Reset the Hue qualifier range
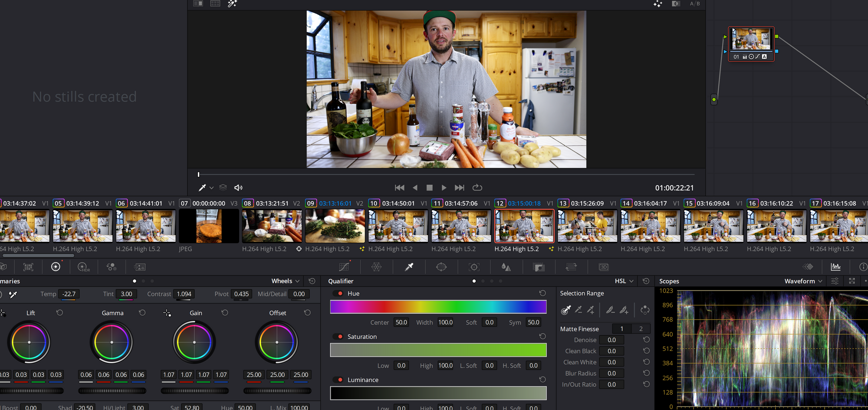 [x=542, y=294]
